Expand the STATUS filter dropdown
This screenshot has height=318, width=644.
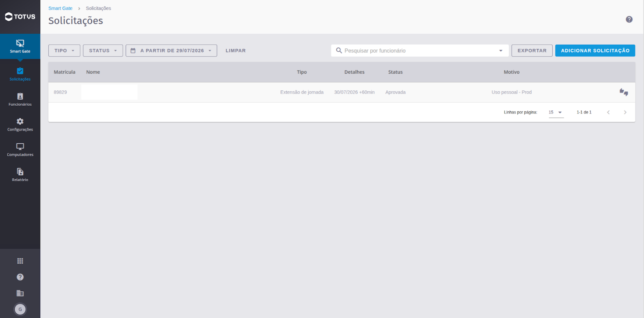[103, 51]
